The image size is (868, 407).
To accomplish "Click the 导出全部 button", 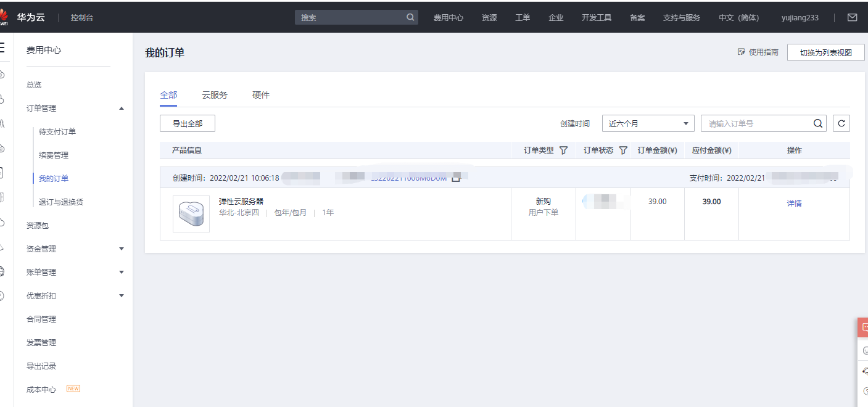I will click(188, 123).
